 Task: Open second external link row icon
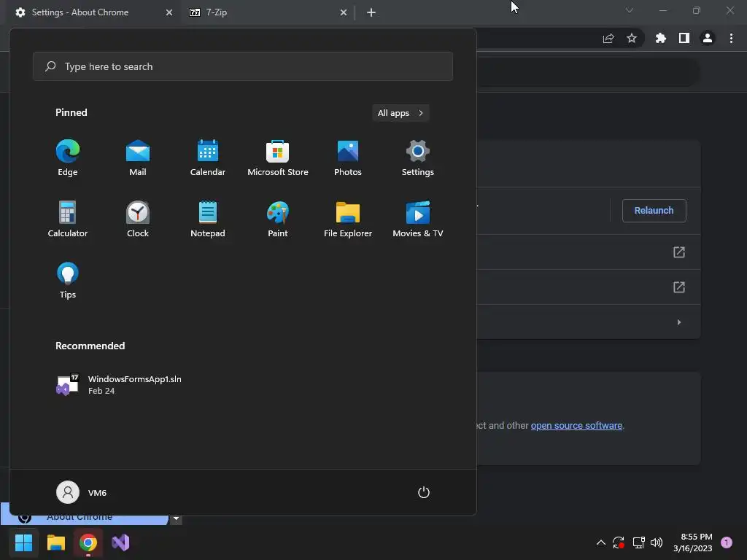679,287
